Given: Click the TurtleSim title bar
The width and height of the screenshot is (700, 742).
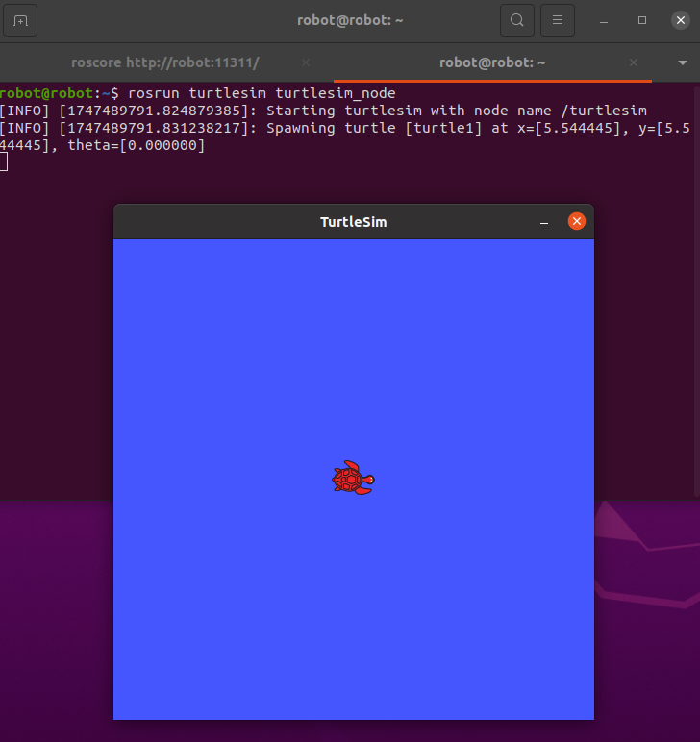Looking at the screenshot, I should point(353,222).
